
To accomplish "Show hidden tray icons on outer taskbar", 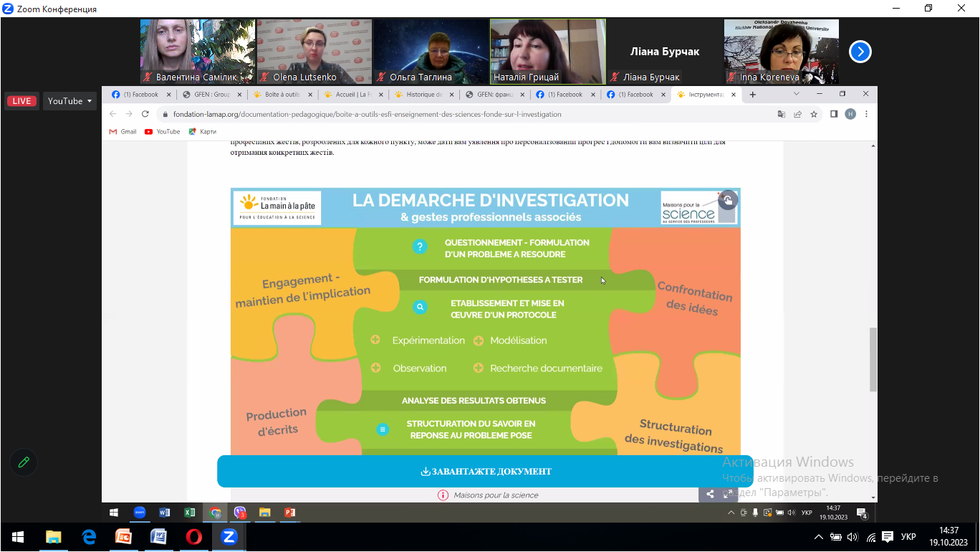I will 819,537.
